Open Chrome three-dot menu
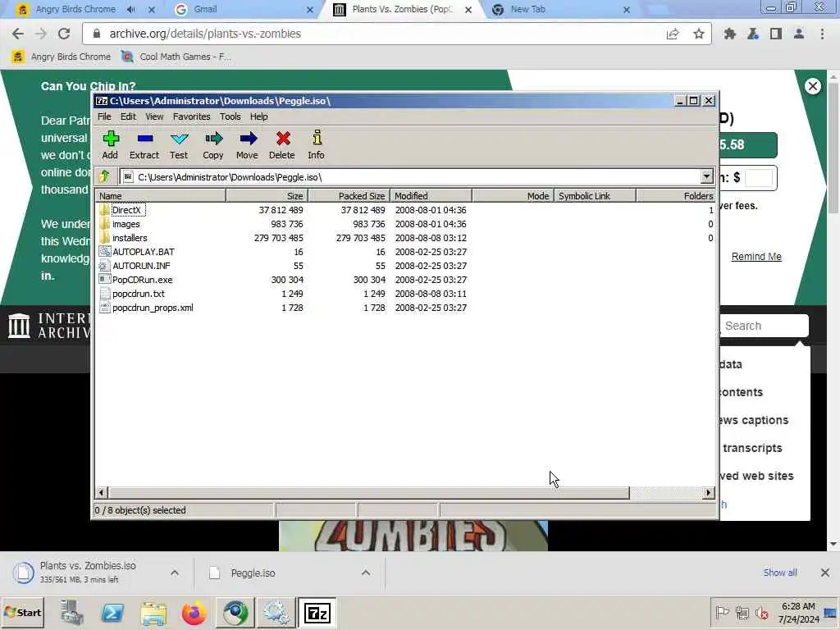840x630 pixels. pos(822,34)
